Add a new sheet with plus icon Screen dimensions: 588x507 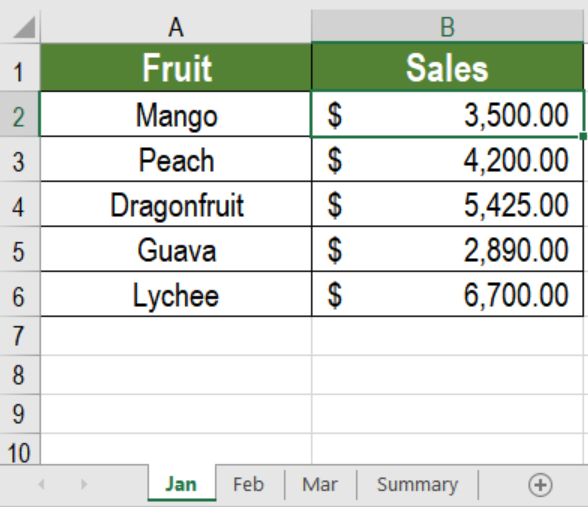click(x=540, y=485)
